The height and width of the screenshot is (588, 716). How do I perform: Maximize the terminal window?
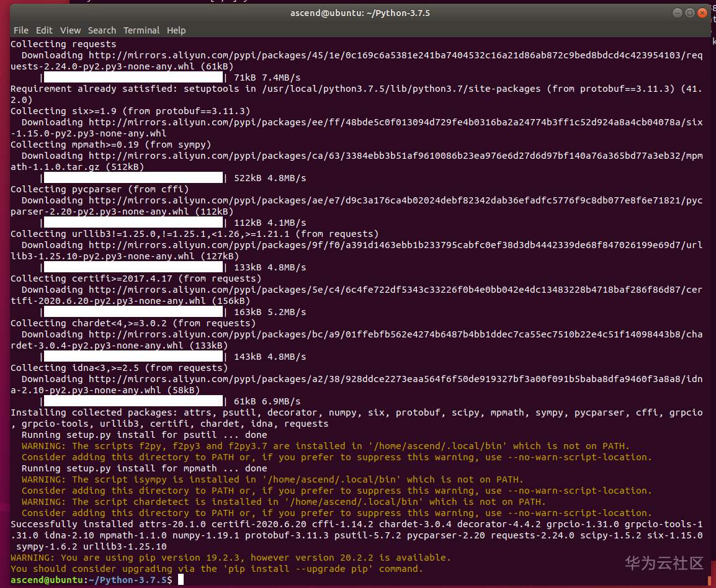pos(690,13)
